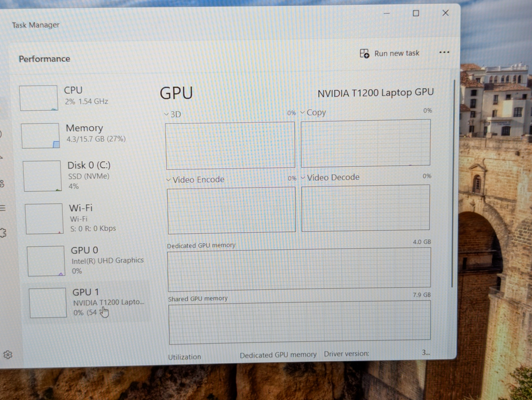Click the Dedicated GPU memory graph
532x400 pixels.
[x=299, y=269]
